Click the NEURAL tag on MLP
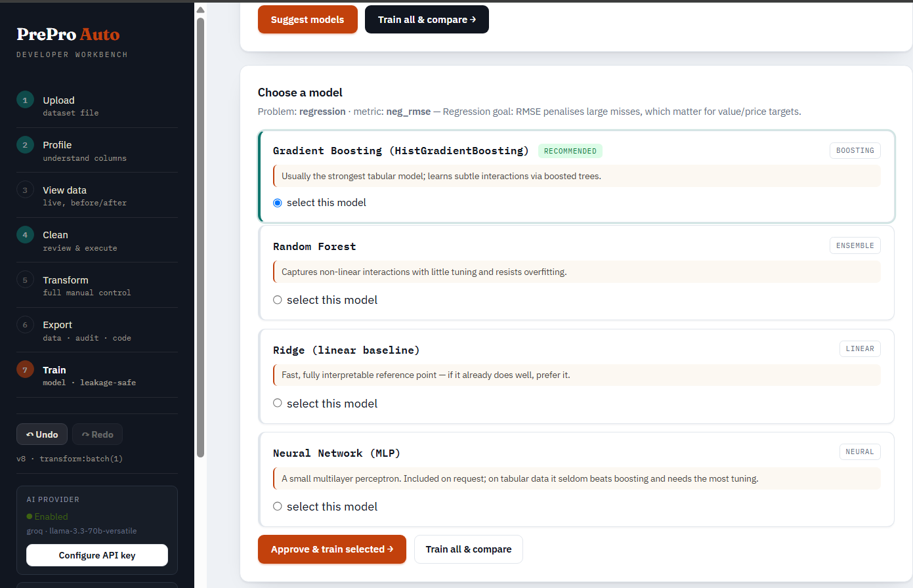913x588 pixels. pos(860,451)
